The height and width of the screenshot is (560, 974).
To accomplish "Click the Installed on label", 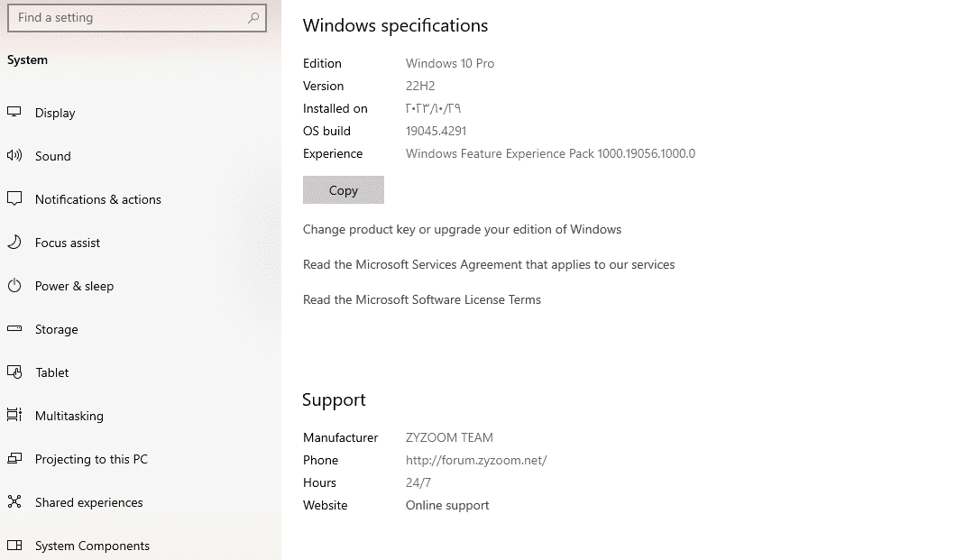I will (x=335, y=108).
